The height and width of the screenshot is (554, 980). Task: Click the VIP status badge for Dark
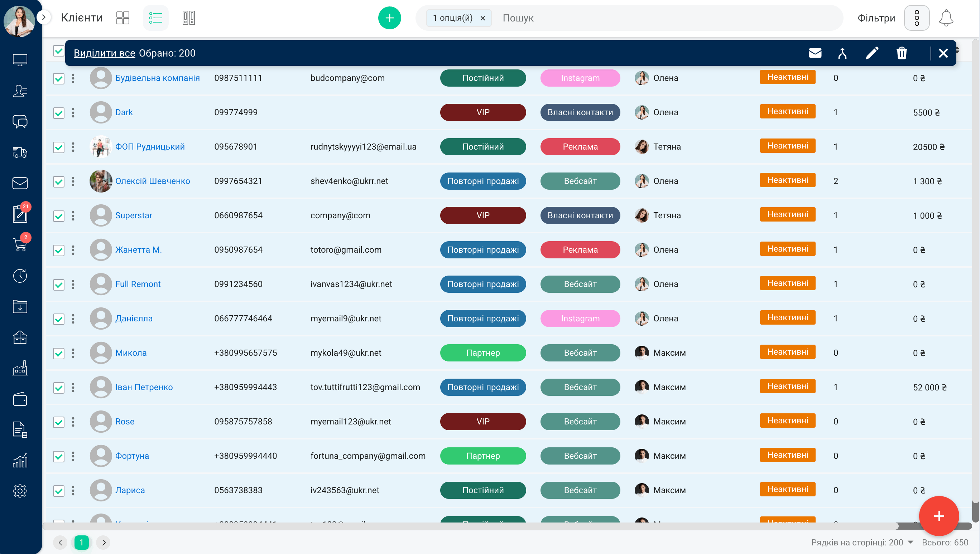pos(483,112)
